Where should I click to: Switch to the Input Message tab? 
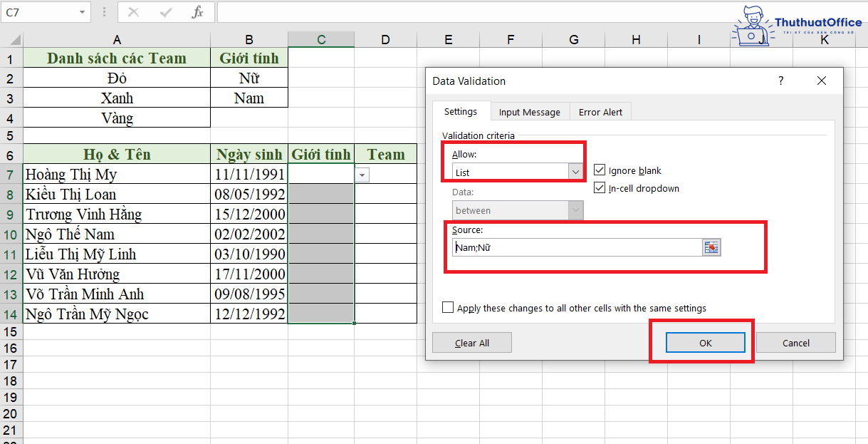click(529, 111)
